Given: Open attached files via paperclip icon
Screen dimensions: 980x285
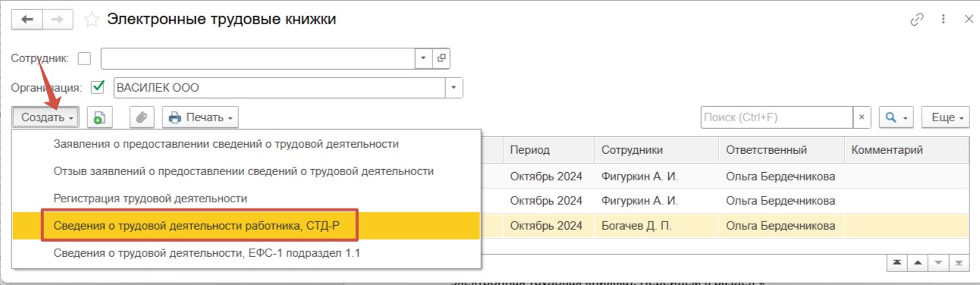Looking at the screenshot, I should [142, 117].
